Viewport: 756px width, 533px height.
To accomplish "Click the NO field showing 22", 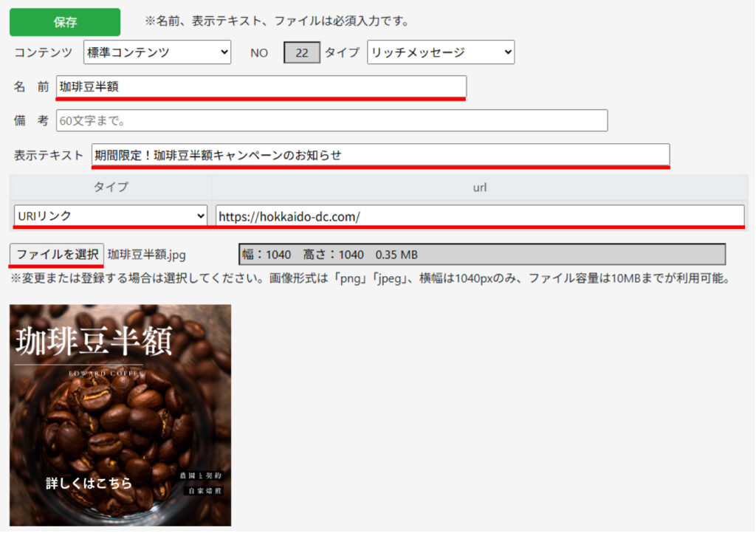I will pyautogui.click(x=302, y=52).
